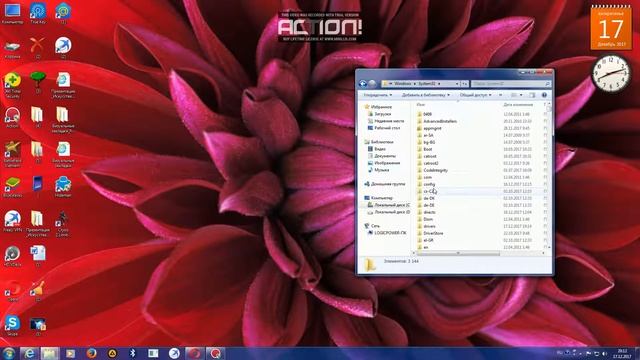Open the Action! recorder desktop shortcut
Image resolution: width=640 pixels, height=360 pixels.
click(12, 118)
